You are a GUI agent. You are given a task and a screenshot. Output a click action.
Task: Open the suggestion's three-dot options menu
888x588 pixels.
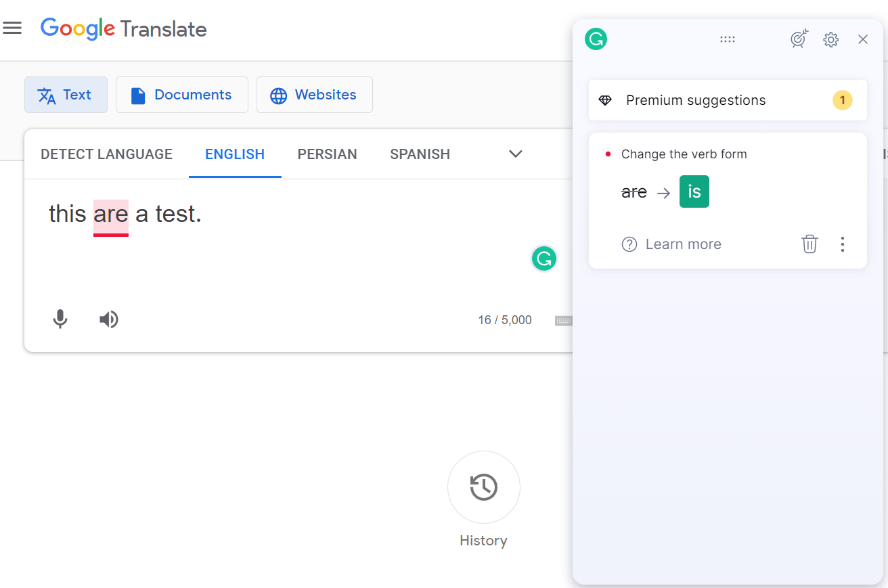pyautogui.click(x=843, y=244)
